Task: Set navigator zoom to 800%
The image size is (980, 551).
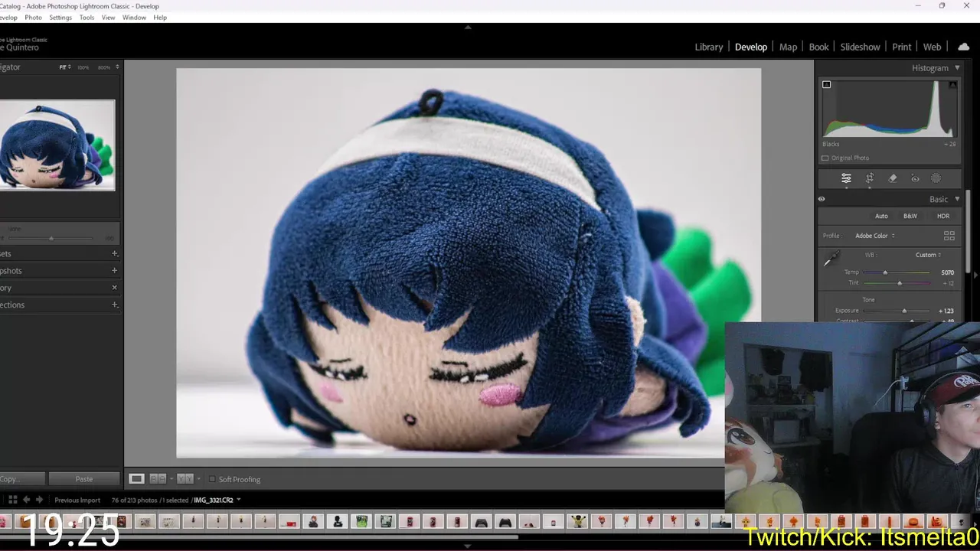Action: (x=104, y=67)
